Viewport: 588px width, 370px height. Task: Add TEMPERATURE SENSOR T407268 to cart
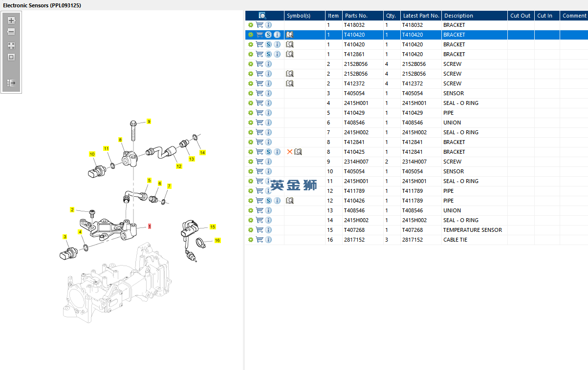tap(260, 230)
